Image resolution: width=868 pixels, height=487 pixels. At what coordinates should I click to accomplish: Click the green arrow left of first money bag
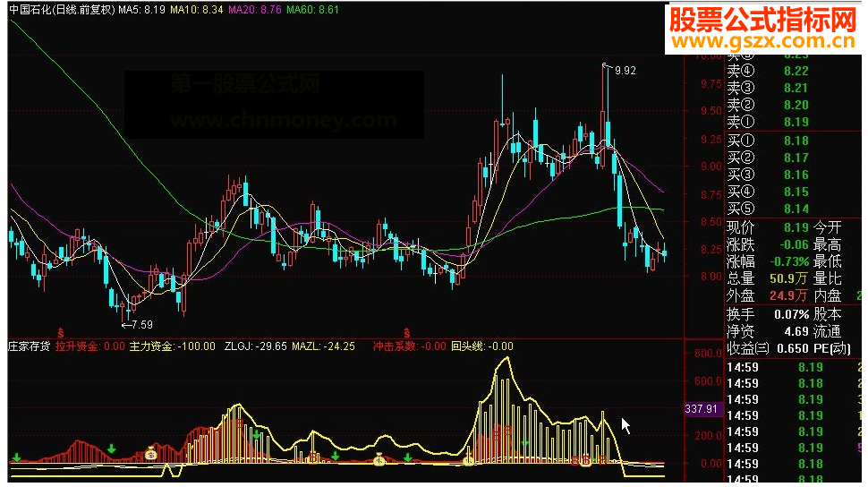tap(112, 449)
